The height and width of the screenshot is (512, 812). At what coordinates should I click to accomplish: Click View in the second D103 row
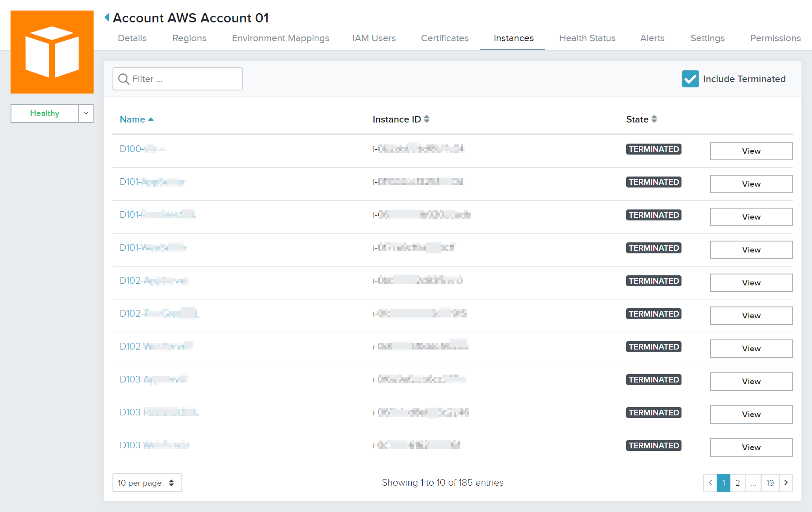pos(751,415)
